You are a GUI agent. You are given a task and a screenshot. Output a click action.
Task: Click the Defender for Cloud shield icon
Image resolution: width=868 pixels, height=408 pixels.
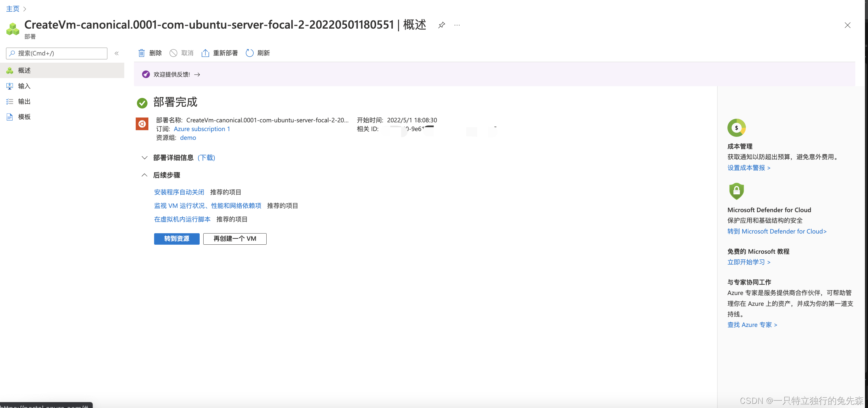(x=736, y=191)
